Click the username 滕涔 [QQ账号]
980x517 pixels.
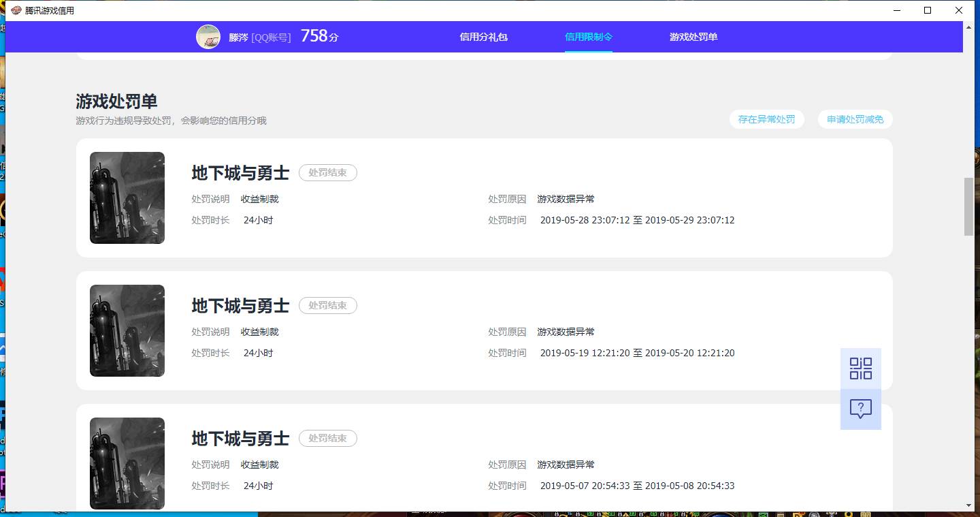[261, 35]
